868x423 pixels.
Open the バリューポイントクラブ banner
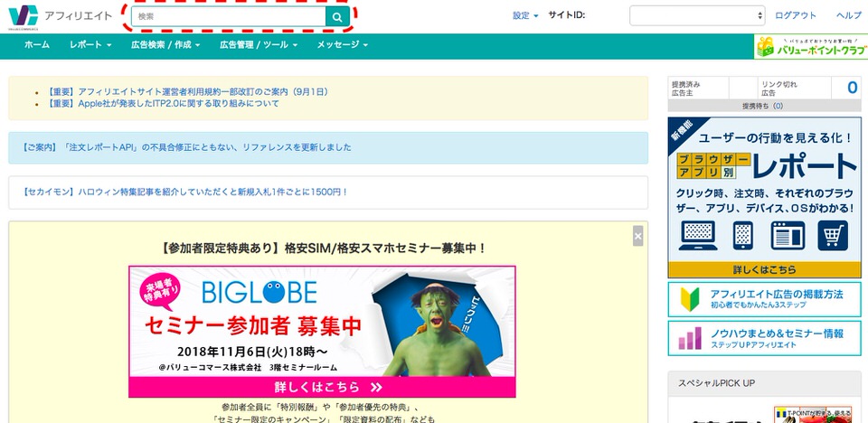coord(811,46)
